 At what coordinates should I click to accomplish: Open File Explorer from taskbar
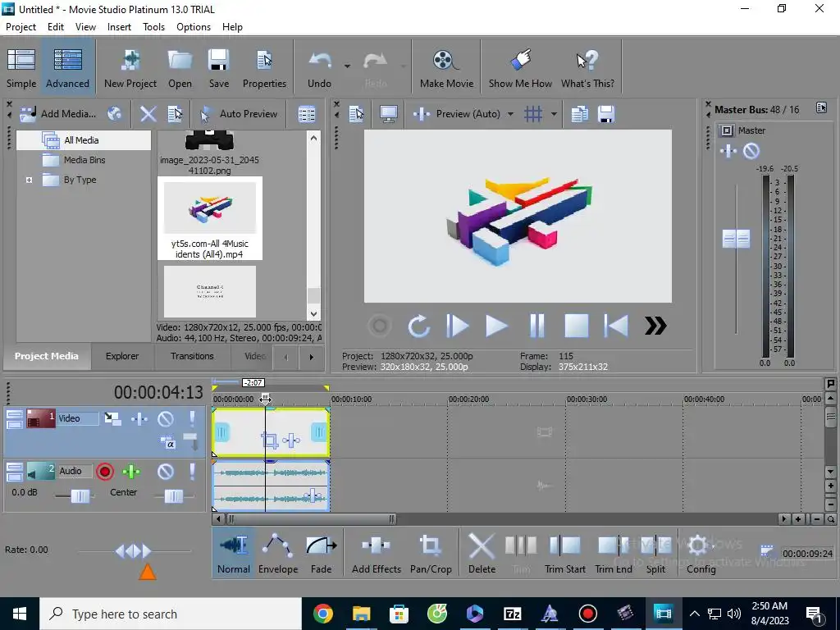[361, 614]
